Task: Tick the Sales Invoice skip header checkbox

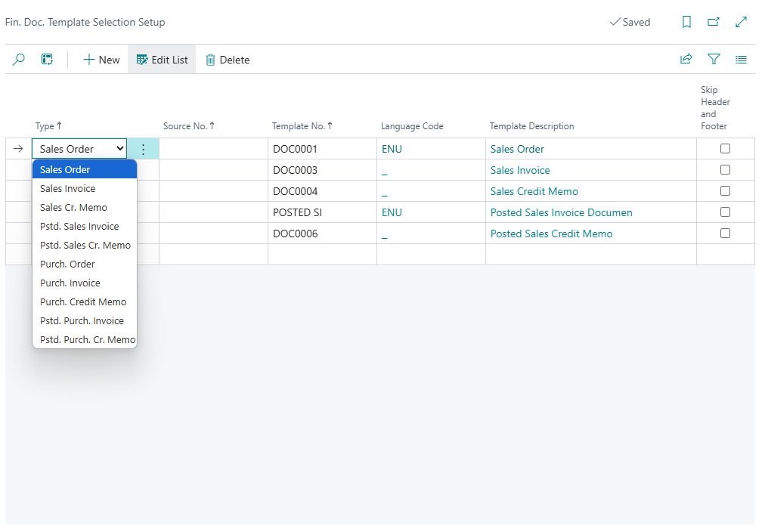Action: (x=725, y=170)
